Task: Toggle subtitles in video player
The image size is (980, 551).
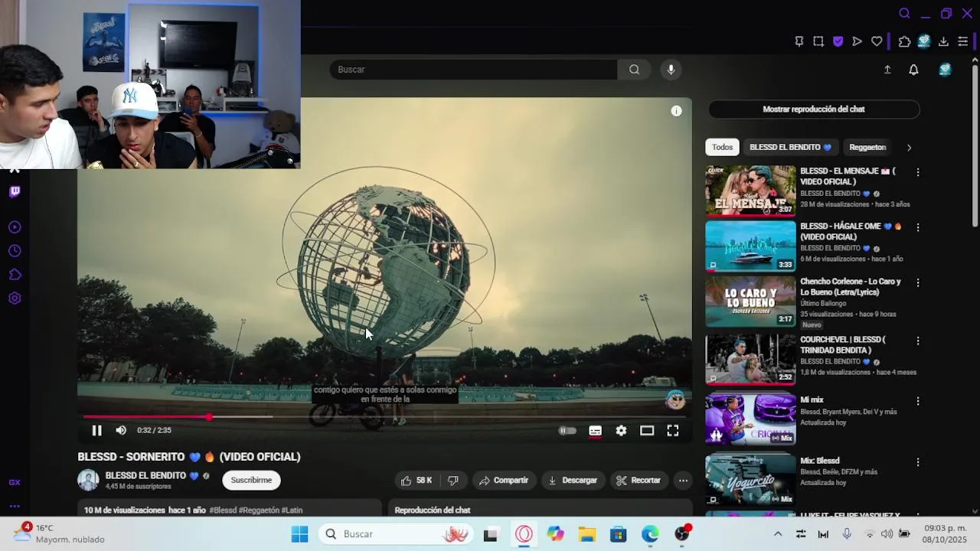Action: click(595, 431)
